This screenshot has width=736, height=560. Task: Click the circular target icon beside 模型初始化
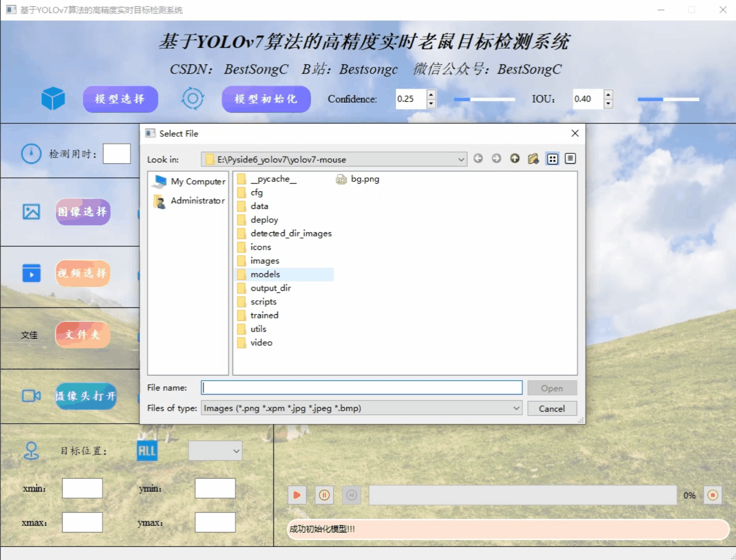[x=192, y=99]
